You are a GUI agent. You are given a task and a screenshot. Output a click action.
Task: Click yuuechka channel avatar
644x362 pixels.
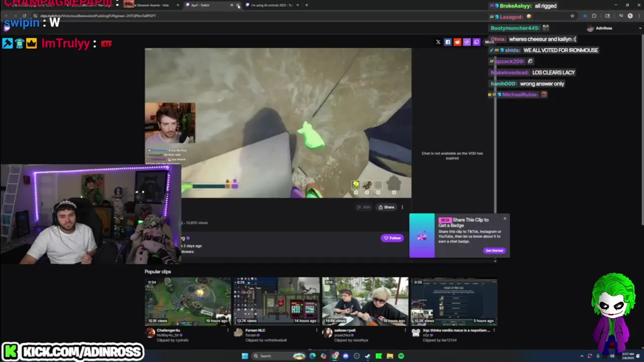327,333
